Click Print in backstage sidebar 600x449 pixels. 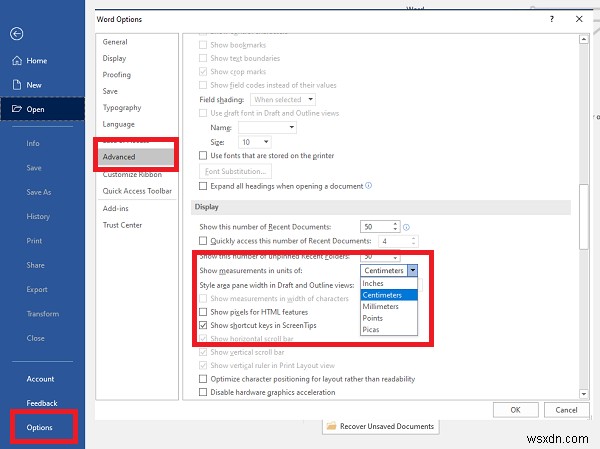click(34, 241)
